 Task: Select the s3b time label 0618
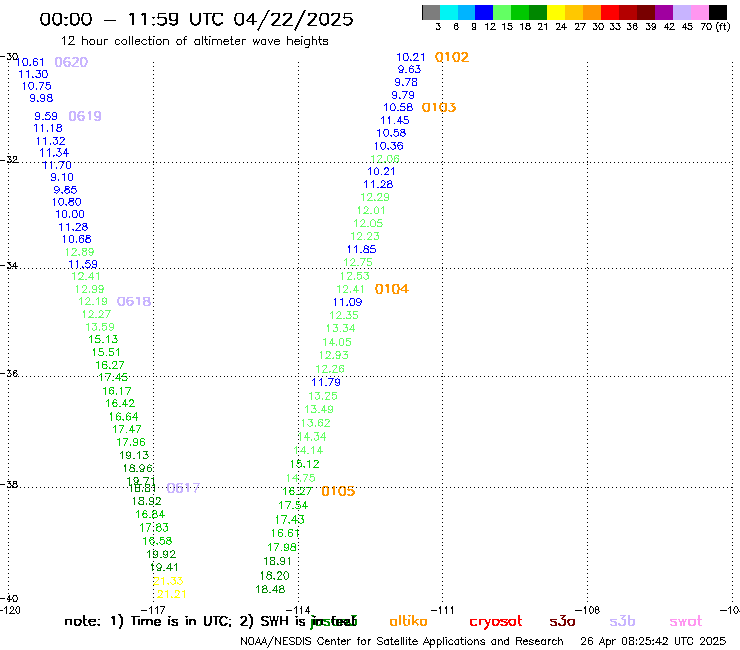pos(134,301)
